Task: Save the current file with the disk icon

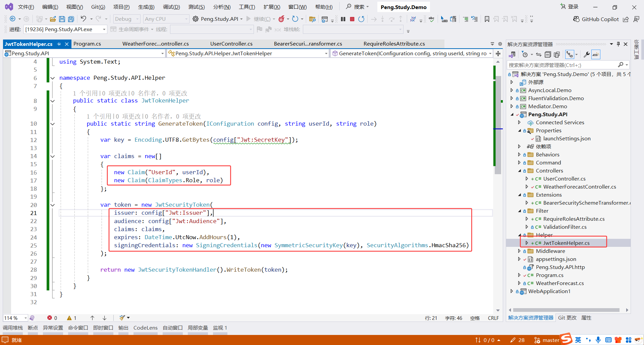Action: pyautogui.click(x=62, y=19)
